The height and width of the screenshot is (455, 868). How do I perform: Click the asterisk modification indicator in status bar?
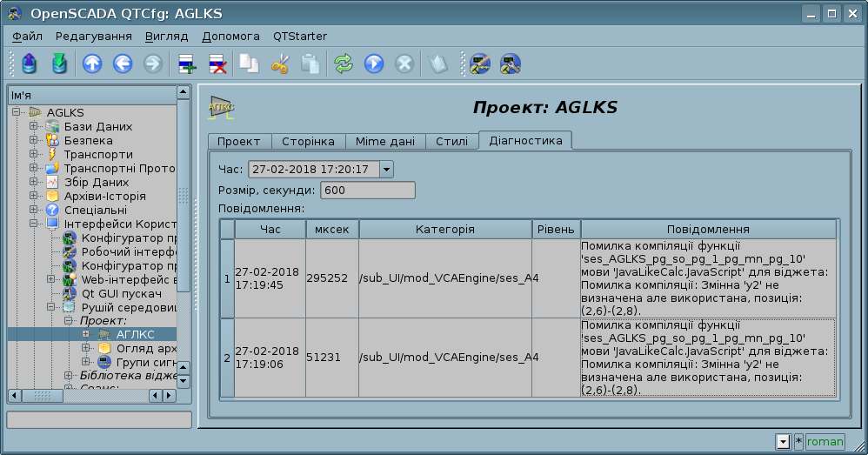798,441
